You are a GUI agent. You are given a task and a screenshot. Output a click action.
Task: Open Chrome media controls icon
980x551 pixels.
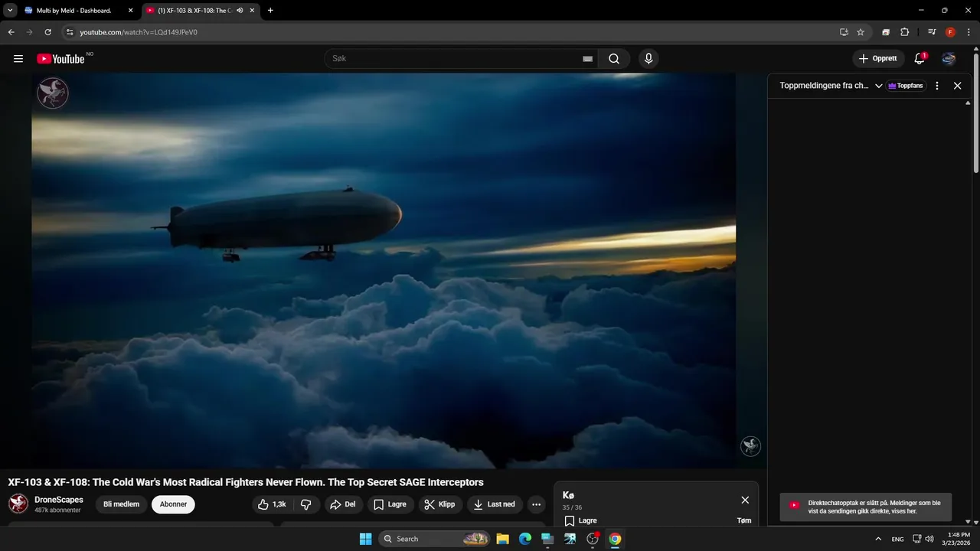click(x=932, y=32)
